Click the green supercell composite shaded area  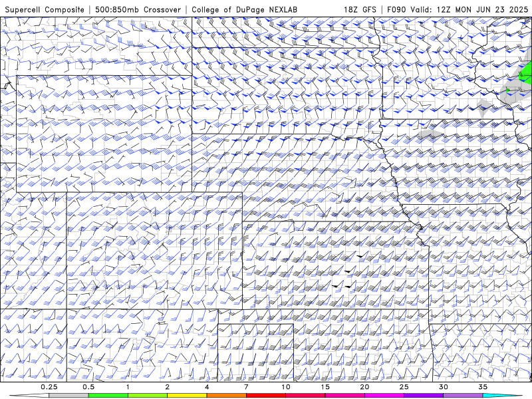coord(526,73)
